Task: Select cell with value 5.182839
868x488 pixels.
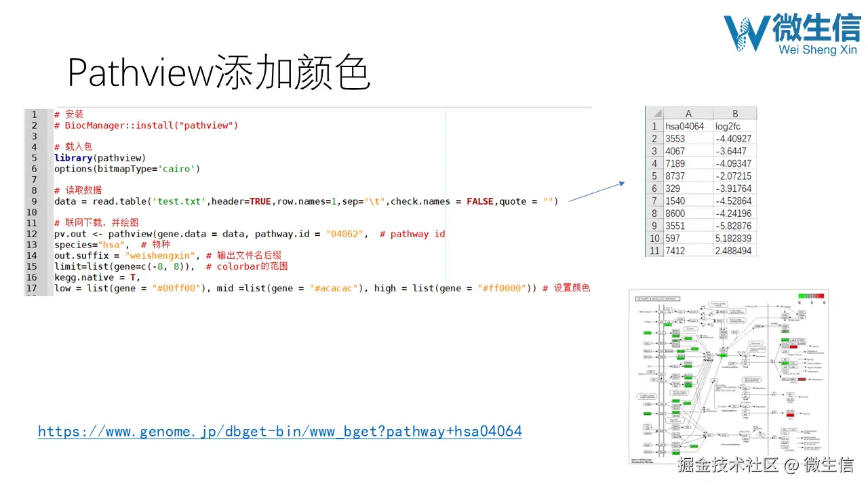Action: point(735,238)
